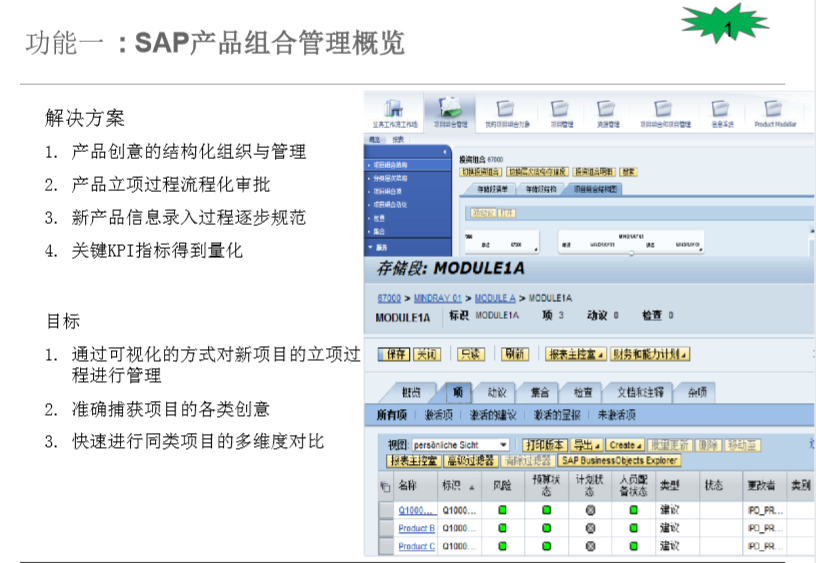This screenshot has height=563, width=816.
Task: Show 所有项 filter view
Action: pyautogui.click(x=391, y=415)
